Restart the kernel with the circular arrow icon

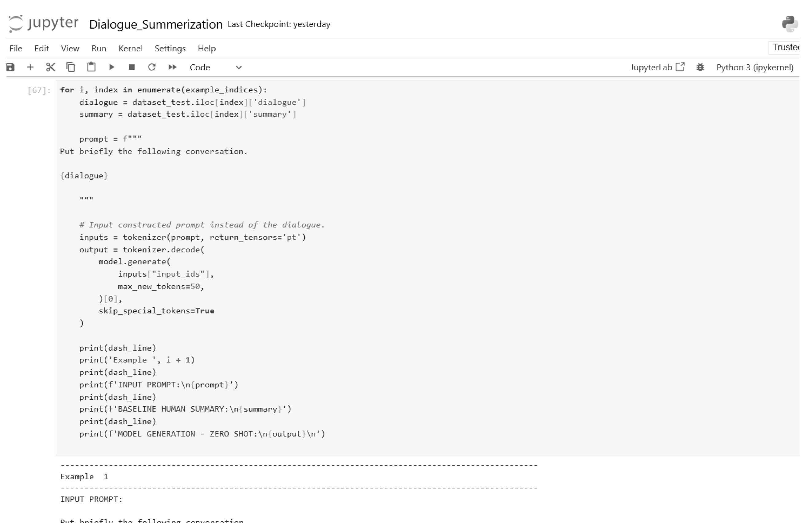pyautogui.click(x=152, y=68)
